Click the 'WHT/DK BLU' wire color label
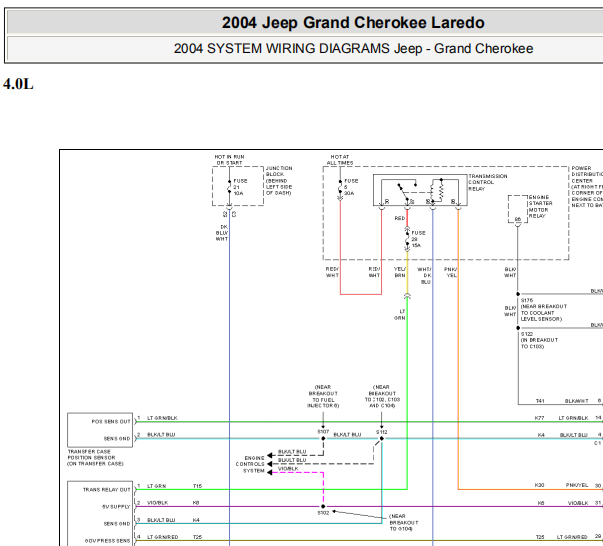Image resolution: width=603 pixels, height=546 pixels. point(425,276)
